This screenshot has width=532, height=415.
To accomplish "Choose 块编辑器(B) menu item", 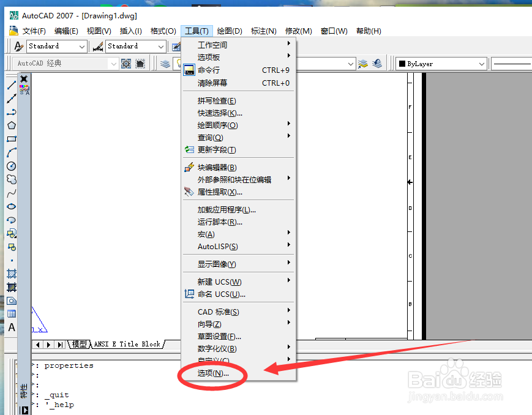I will coord(239,167).
